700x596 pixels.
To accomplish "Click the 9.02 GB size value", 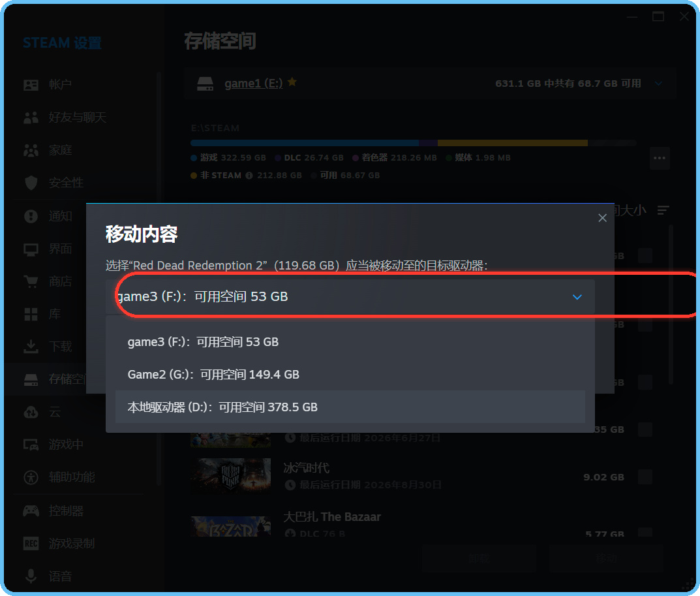I will tap(603, 477).
